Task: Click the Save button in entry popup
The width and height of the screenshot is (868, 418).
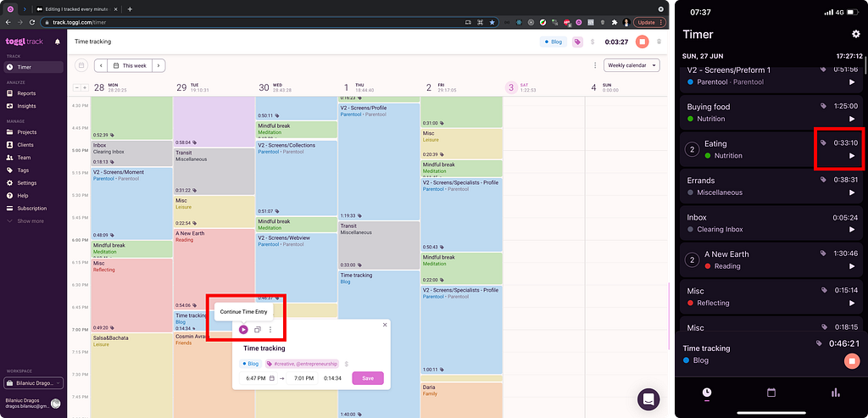Action: 368,378
